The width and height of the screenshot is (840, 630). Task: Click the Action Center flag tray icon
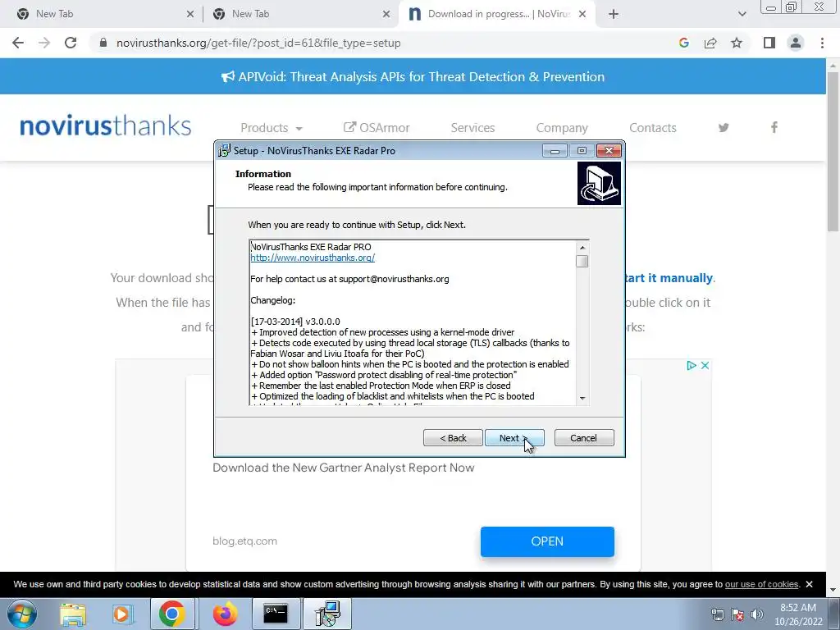(x=737, y=614)
